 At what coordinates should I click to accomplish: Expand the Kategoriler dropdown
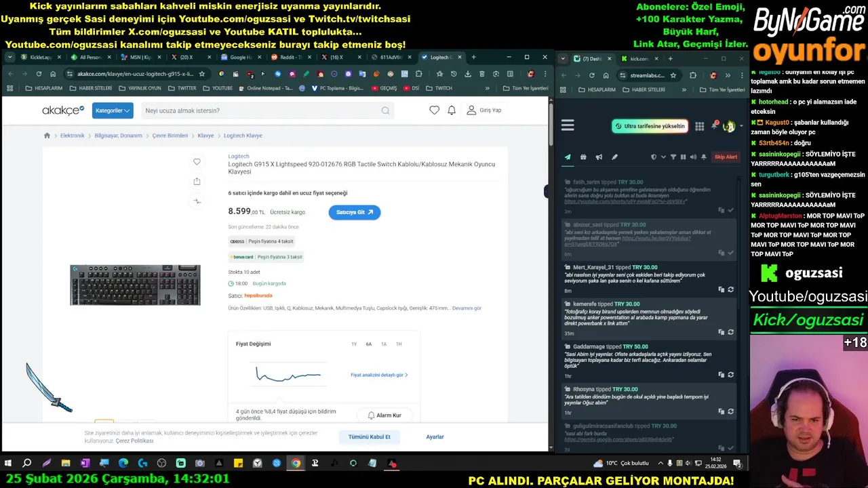point(113,110)
